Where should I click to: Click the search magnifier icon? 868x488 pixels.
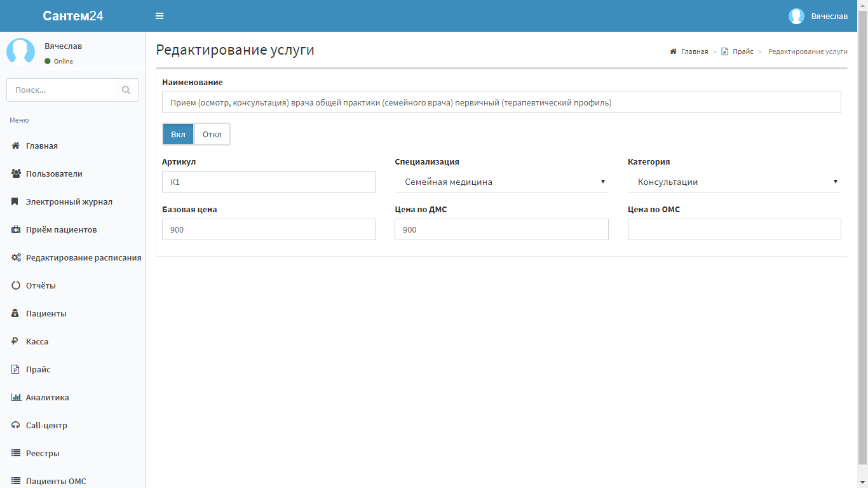pos(126,90)
